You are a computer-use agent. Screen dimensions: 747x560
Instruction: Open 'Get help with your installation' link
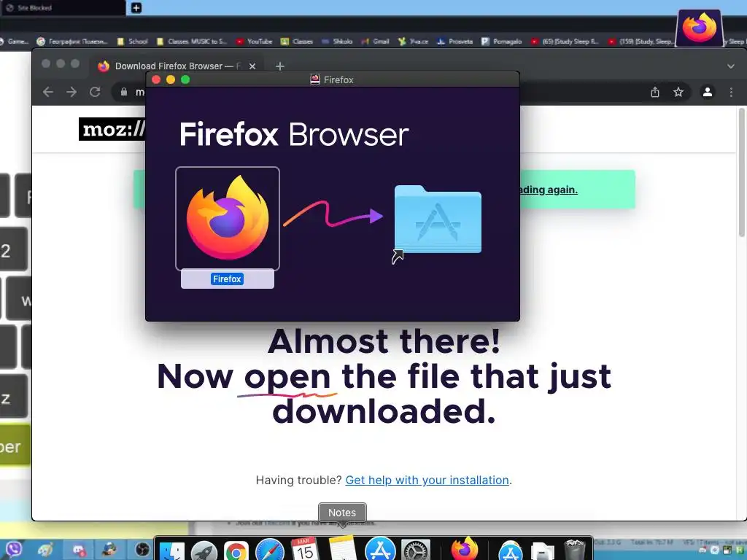[427, 480]
